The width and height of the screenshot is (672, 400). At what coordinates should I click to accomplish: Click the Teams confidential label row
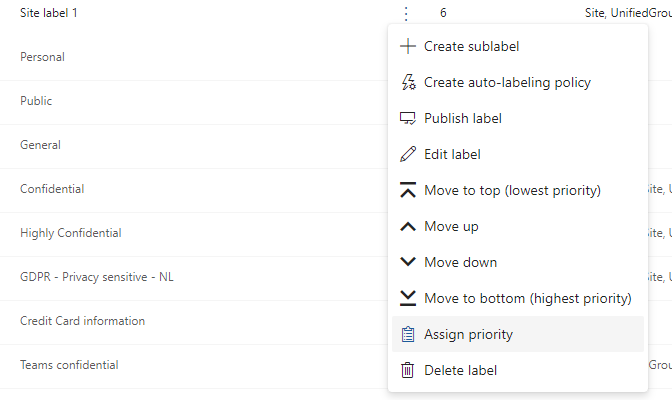(x=69, y=365)
